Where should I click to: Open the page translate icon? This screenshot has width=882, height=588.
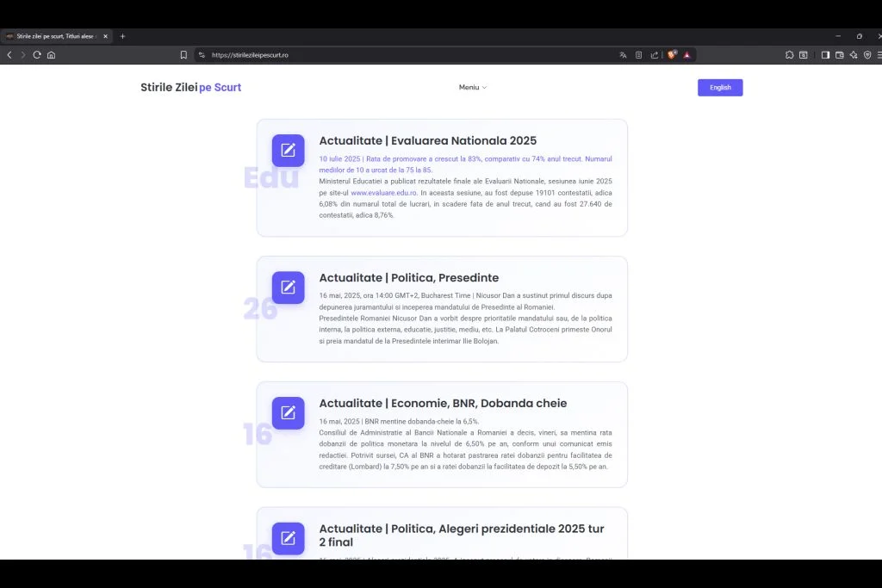[623, 55]
